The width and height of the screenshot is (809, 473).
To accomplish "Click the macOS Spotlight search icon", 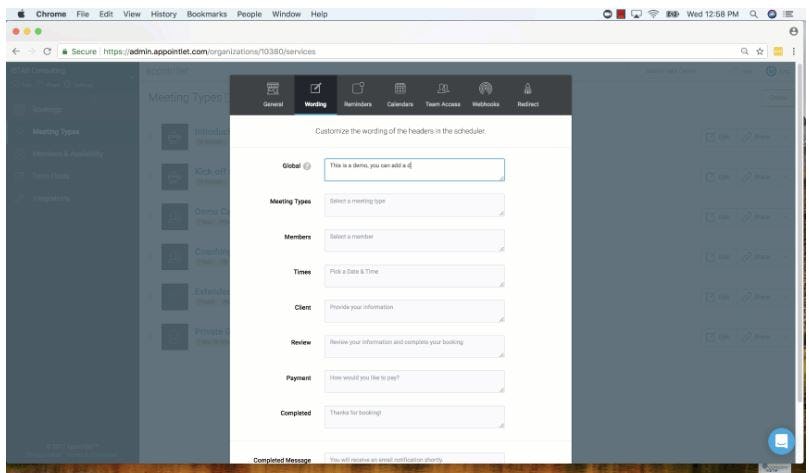I will tap(754, 14).
